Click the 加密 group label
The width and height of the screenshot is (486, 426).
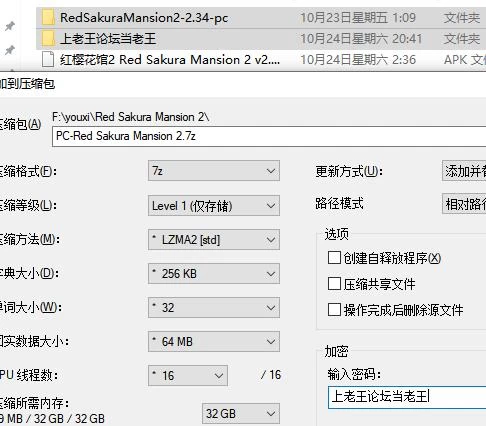[x=337, y=352]
